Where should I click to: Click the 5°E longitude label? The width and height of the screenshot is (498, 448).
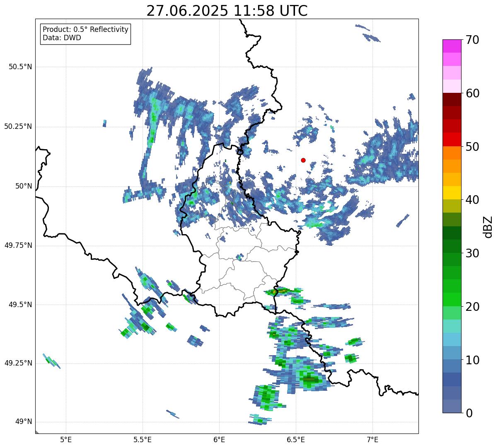(x=66, y=439)
